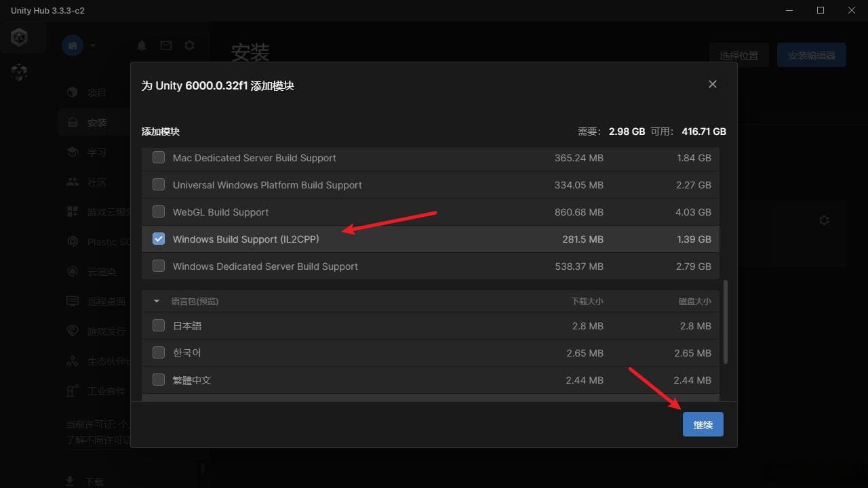868x488 pixels.
Task: Click the install entry gear icon
Action: pyautogui.click(x=824, y=220)
